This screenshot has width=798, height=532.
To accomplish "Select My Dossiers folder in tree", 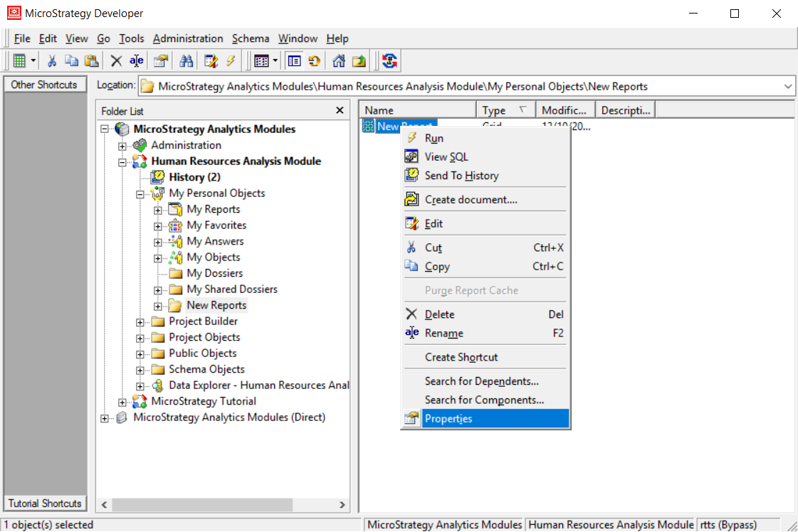I will tap(214, 273).
